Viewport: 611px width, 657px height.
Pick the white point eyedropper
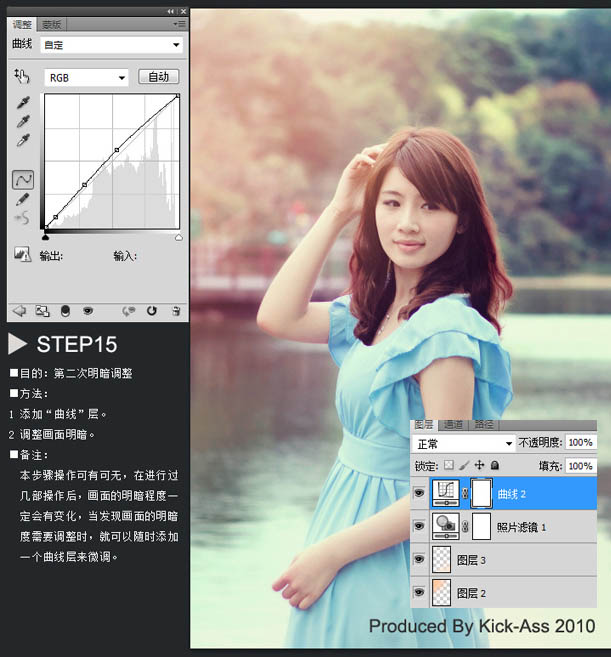(x=22, y=139)
